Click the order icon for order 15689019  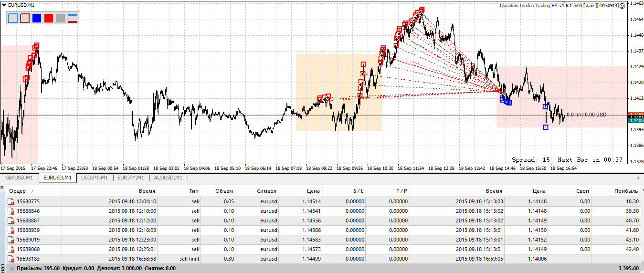click(11, 240)
